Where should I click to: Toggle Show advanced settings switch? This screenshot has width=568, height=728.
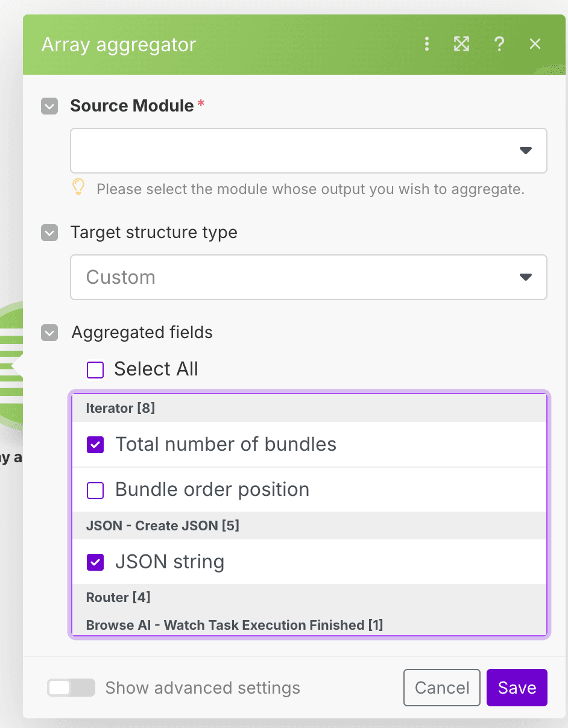pyautogui.click(x=71, y=688)
